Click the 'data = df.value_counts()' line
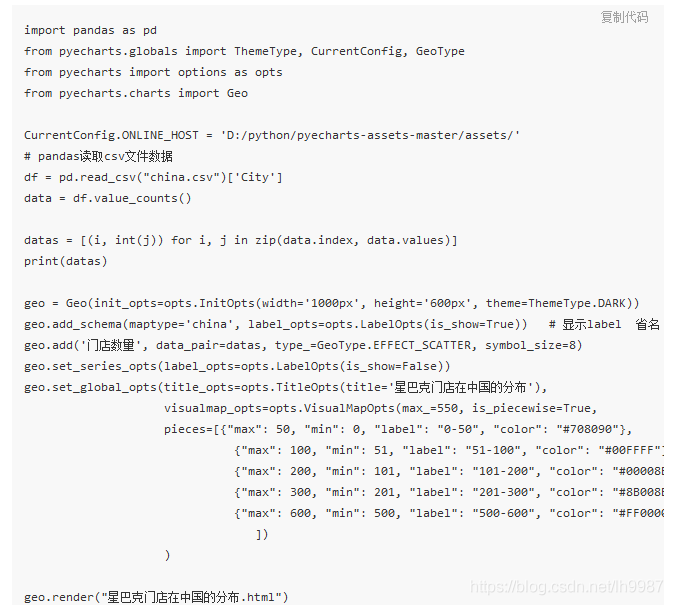This screenshot has width=673, height=605. [108, 198]
